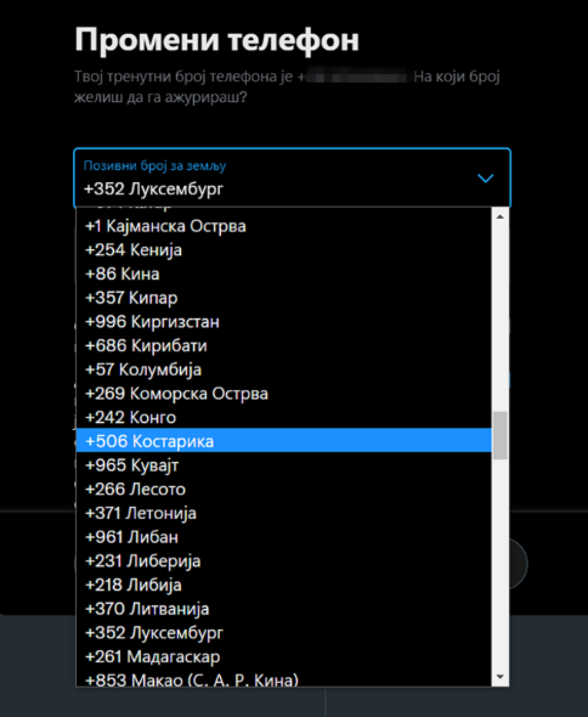Viewport: 588px width, 717px height.
Task: Collapse the country code dropdown chevron
Action: coord(486,178)
